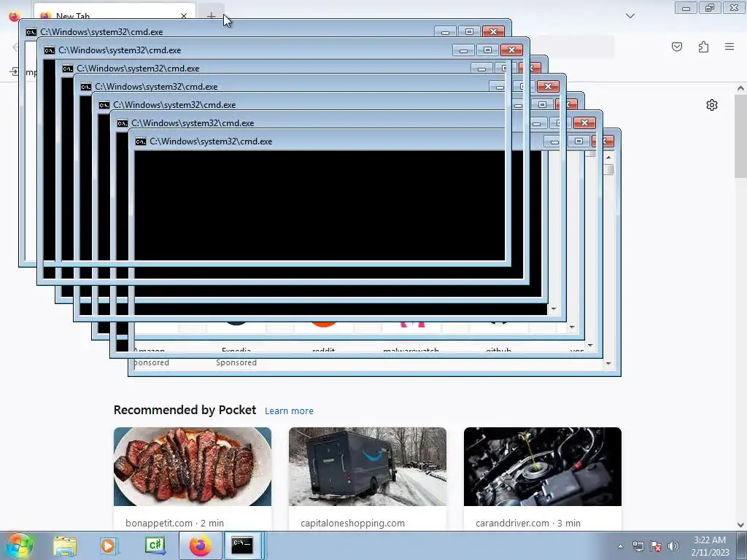Click the volume speaker tray icon
Image resolution: width=747 pixels, height=560 pixels.
click(x=673, y=546)
